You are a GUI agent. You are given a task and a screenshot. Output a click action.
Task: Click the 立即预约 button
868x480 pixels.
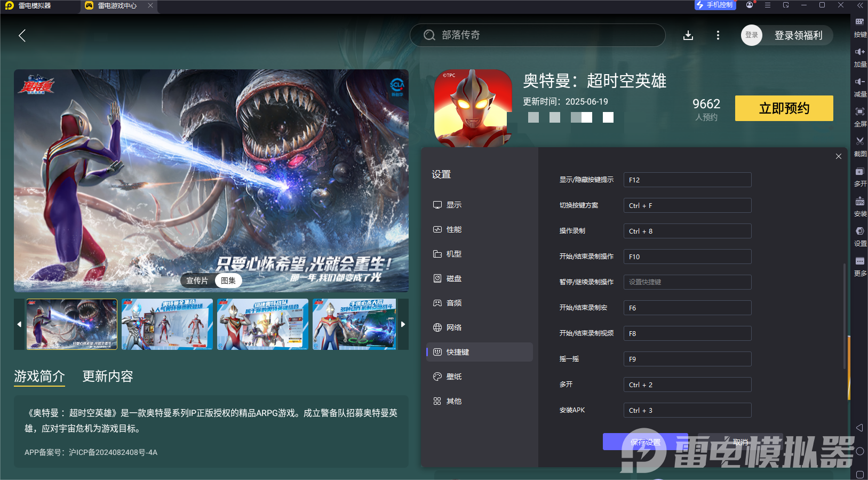pyautogui.click(x=784, y=108)
